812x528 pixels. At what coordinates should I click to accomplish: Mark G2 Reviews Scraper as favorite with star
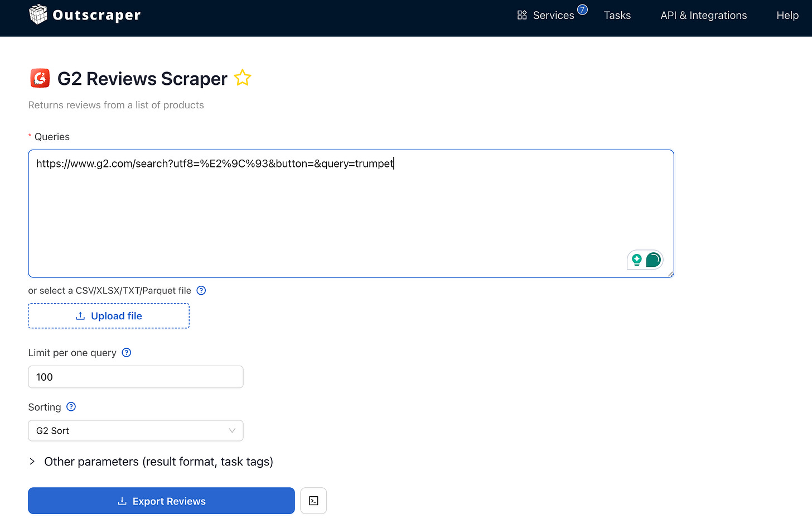(243, 78)
